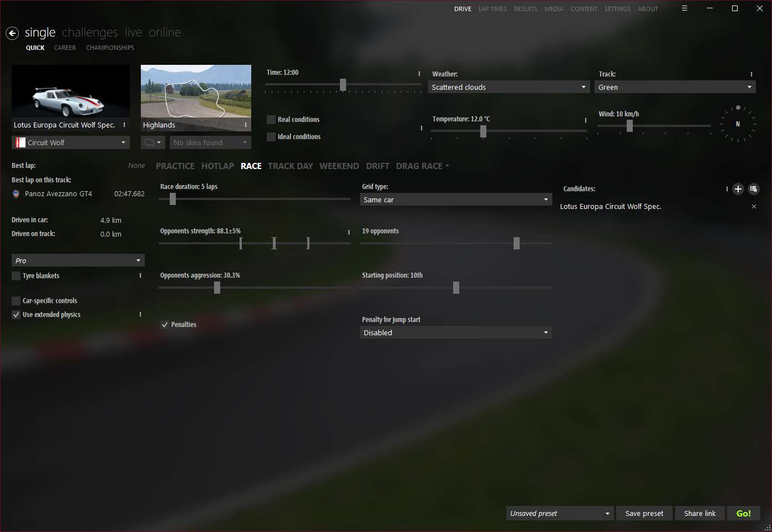Open the Unsaved preset dropdown

point(560,513)
